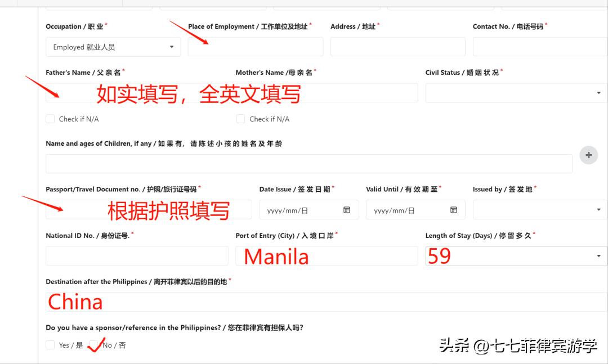Open the Issued by dropdown
This screenshot has width=608, height=364.
tap(540, 210)
